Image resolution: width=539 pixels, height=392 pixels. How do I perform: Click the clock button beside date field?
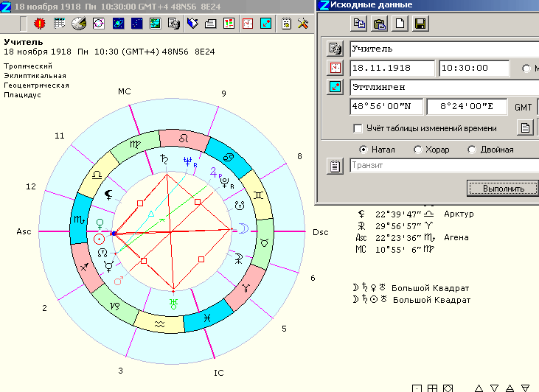[x=335, y=68]
